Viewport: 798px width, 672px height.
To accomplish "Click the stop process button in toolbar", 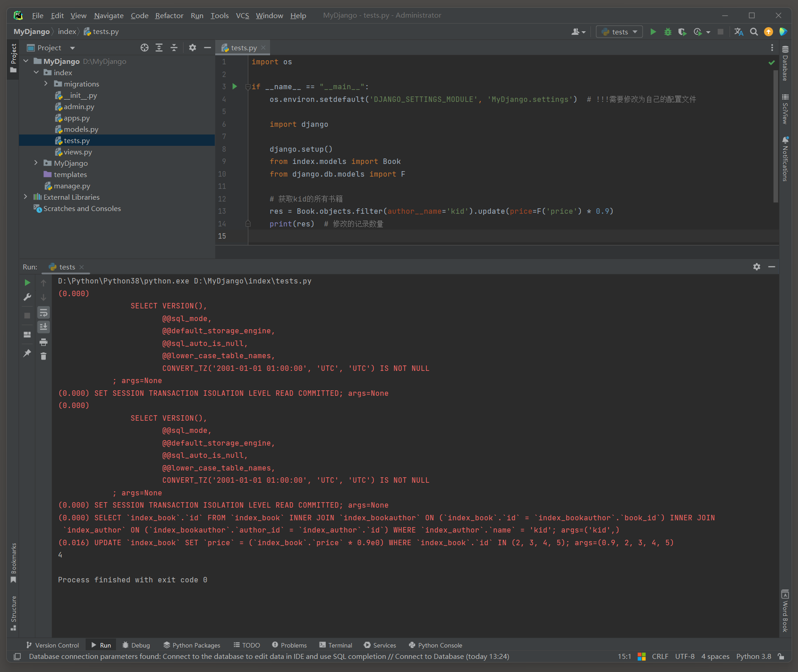I will (721, 32).
